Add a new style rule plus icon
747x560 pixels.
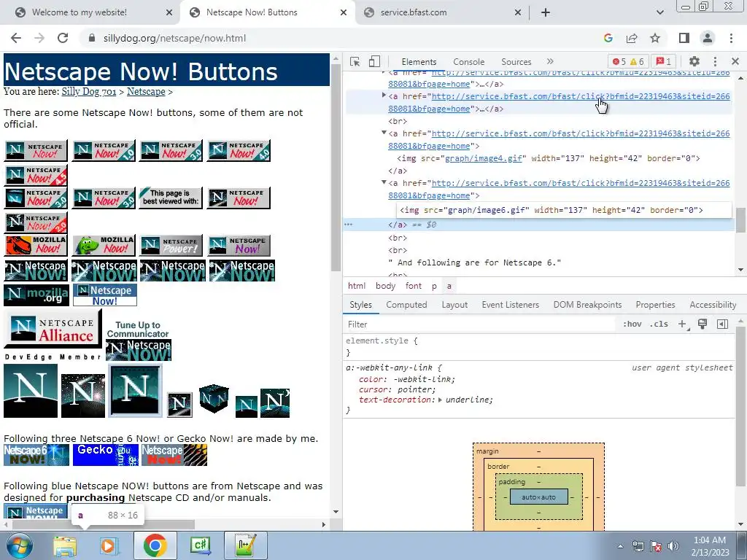[683, 324]
